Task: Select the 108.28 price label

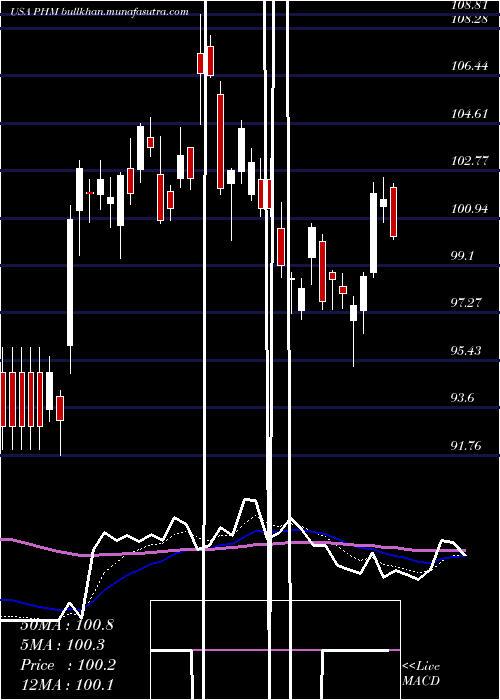Action: click(x=470, y=19)
